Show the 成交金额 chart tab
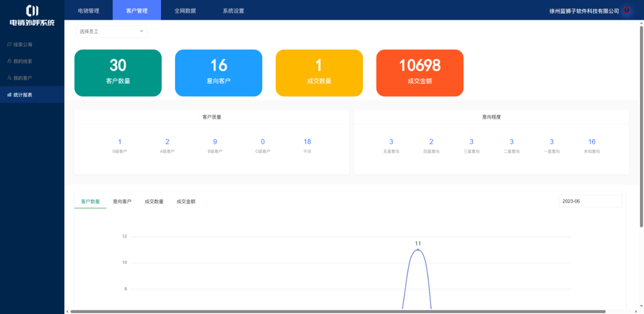 coord(185,202)
